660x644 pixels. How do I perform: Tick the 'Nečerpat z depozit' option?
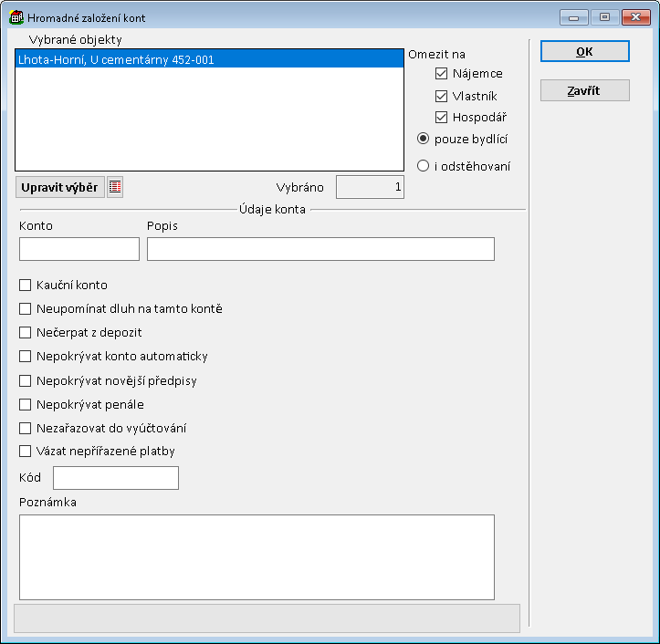click(26, 333)
